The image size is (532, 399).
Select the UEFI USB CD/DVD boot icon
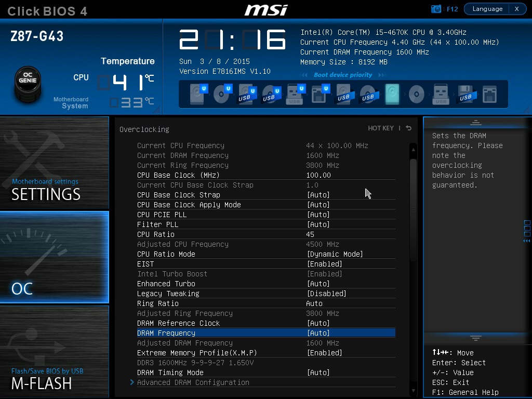click(272, 94)
